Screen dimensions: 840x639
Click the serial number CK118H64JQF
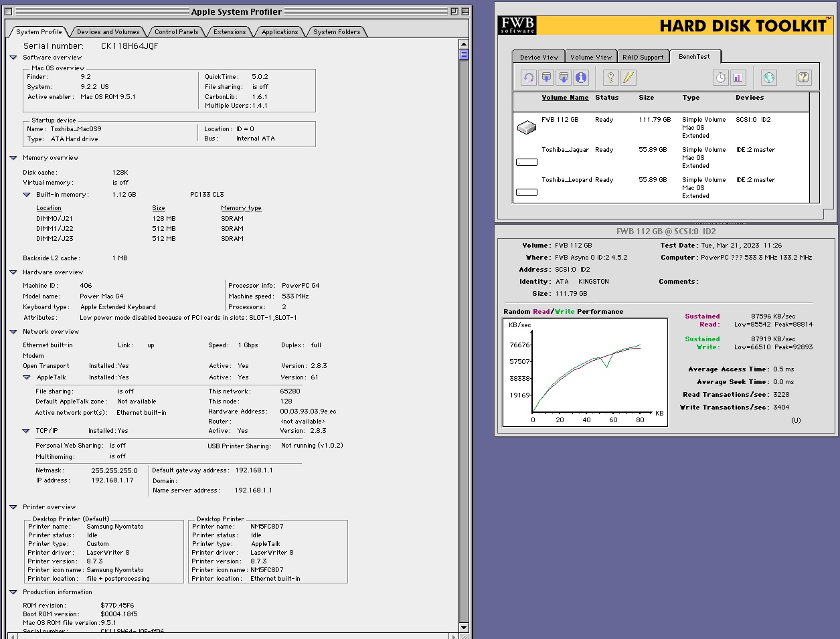point(129,46)
